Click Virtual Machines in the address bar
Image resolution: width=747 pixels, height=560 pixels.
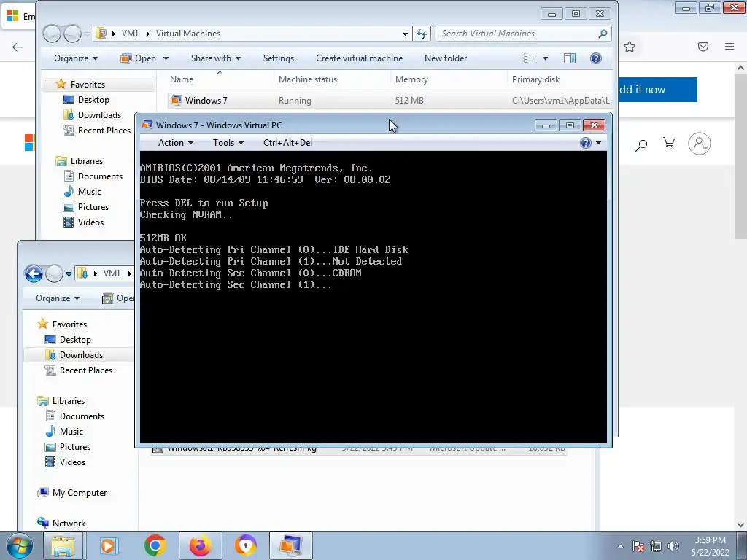[188, 34]
